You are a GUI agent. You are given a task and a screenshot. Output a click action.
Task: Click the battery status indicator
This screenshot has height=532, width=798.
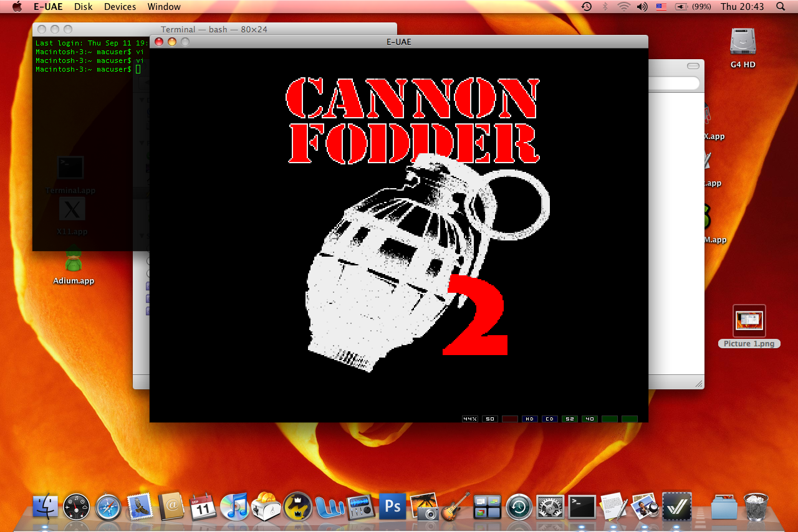(693, 7)
